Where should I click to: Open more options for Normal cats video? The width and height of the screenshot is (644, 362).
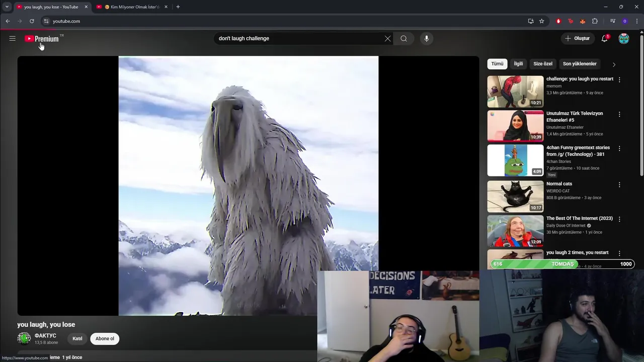point(619,185)
